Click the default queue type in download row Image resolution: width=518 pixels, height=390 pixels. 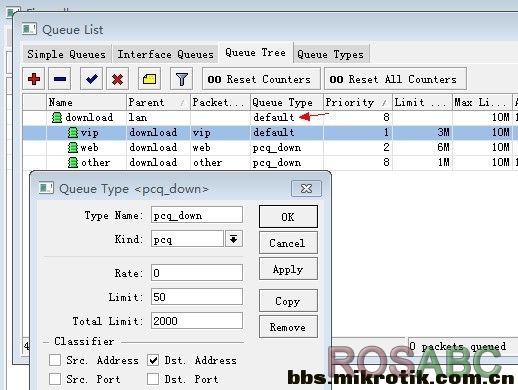point(274,117)
